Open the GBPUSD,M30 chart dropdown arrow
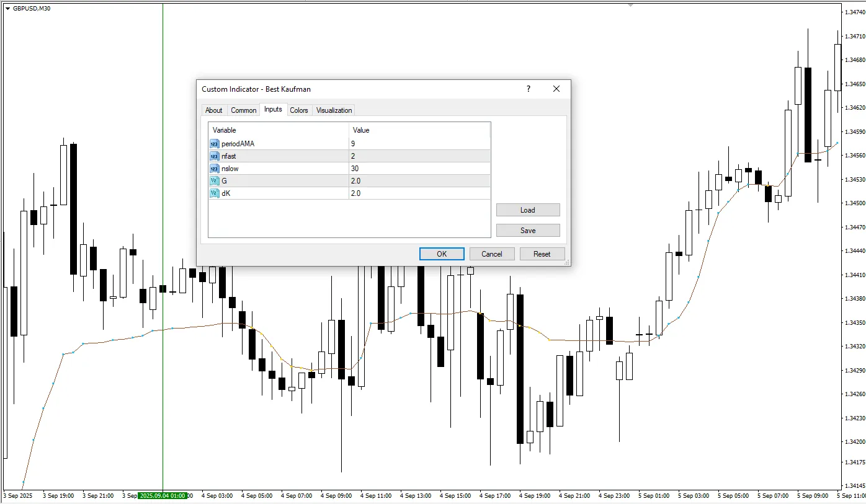 point(7,9)
